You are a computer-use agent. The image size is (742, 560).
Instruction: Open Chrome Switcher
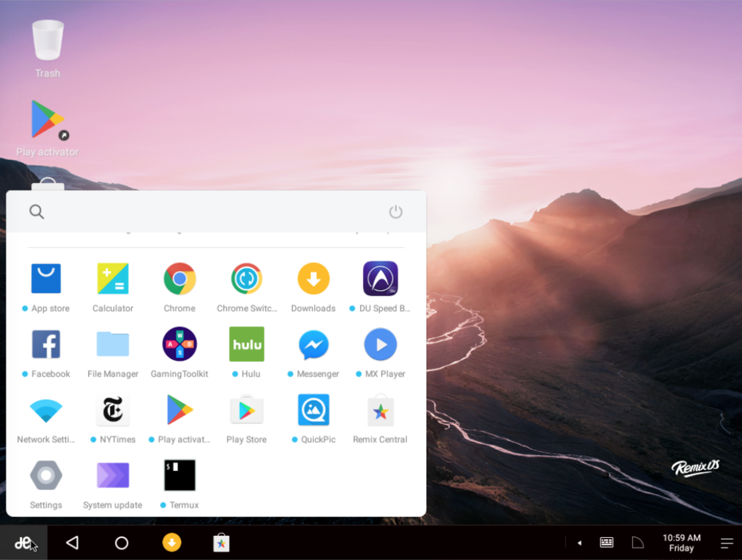tap(247, 279)
